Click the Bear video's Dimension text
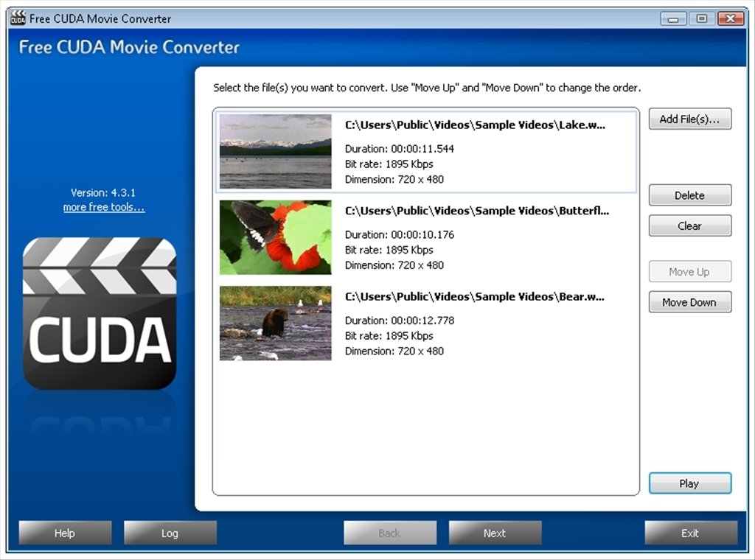755x560 pixels. (x=394, y=351)
